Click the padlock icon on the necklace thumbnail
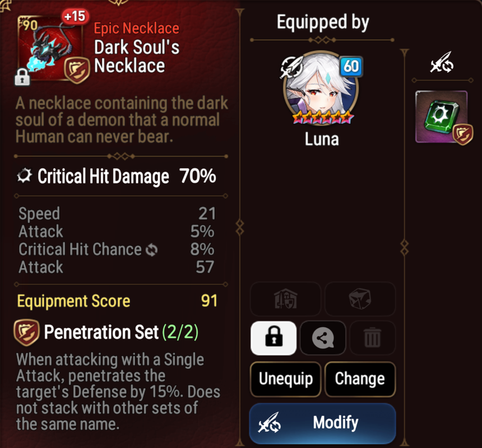 point(22,77)
